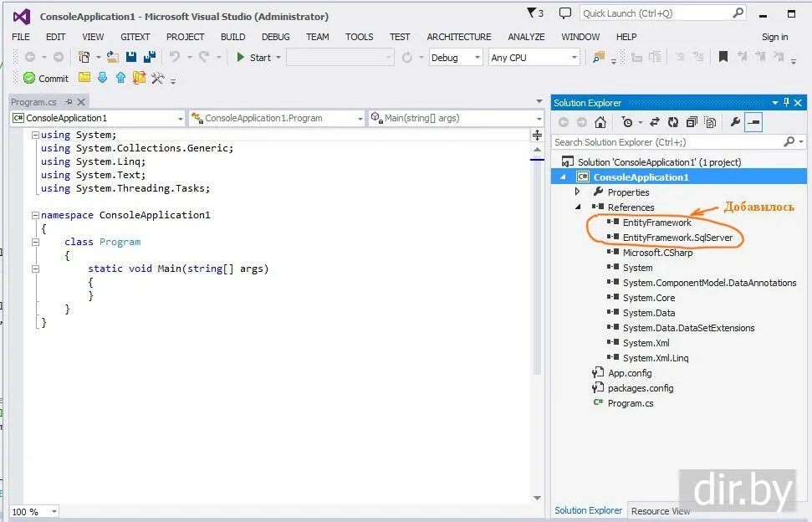
Task: Click the blue down-arrow pull icon
Action: (103, 78)
